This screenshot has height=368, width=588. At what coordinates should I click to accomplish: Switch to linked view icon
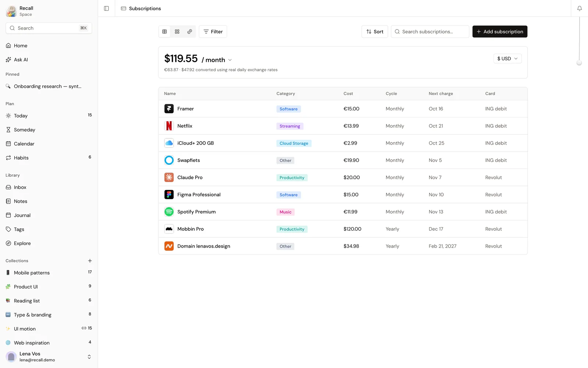pyautogui.click(x=190, y=32)
